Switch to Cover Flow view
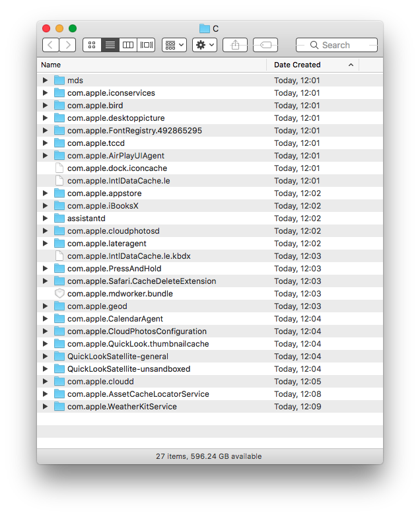 [146, 45]
